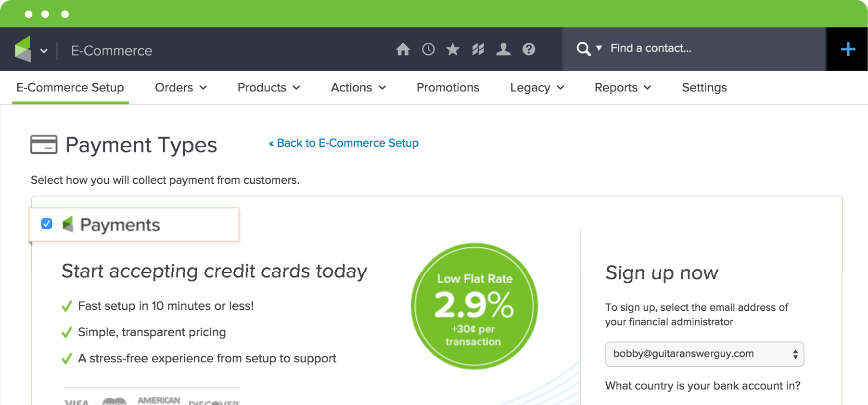Open the help question mark icon

tap(529, 49)
